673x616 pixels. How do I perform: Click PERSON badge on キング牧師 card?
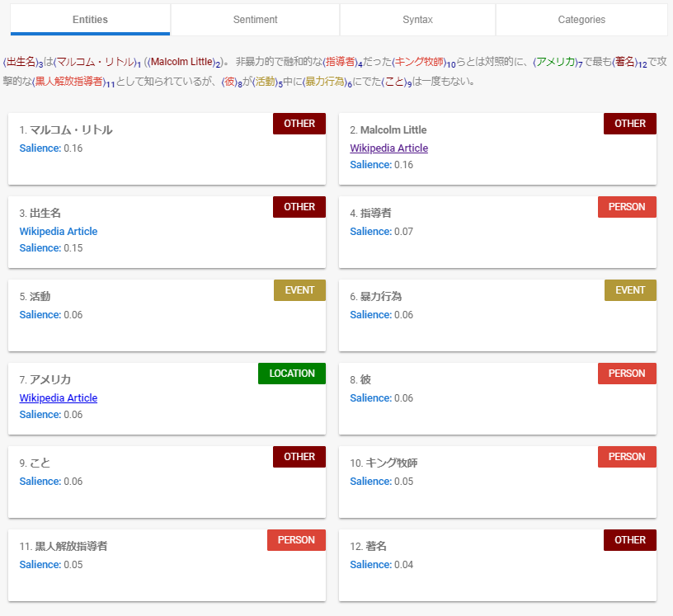pyautogui.click(x=627, y=457)
